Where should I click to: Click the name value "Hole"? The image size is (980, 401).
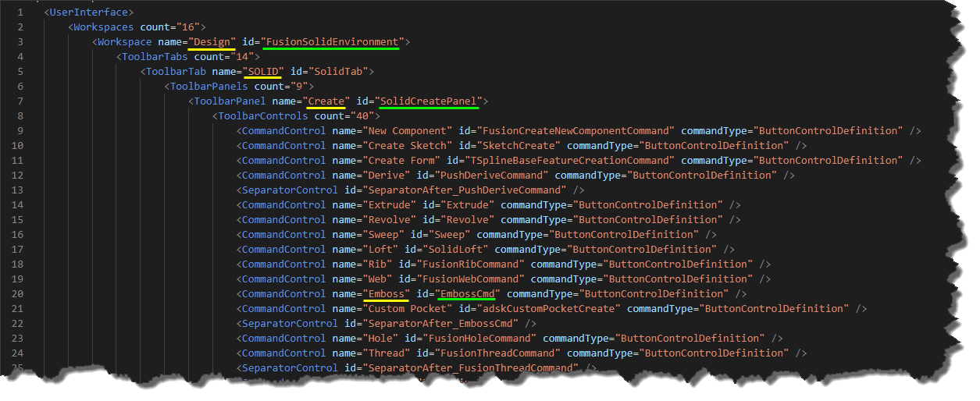tap(380, 338)
